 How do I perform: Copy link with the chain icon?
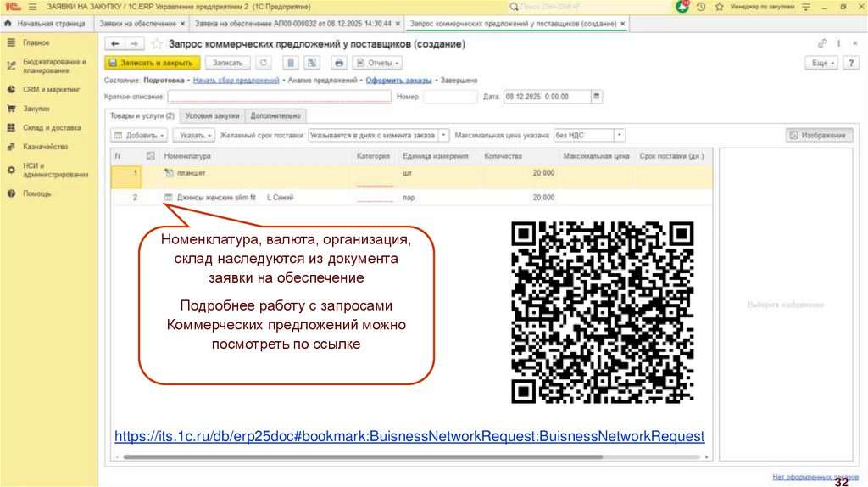pos(822,44)
